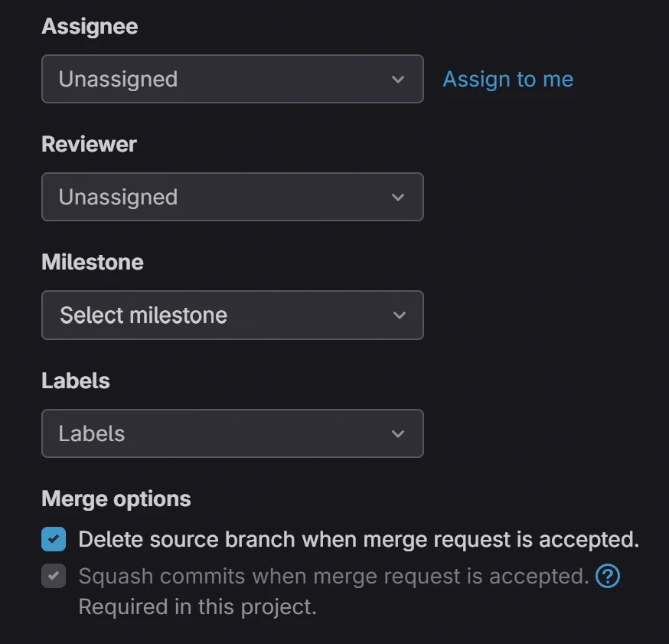Click the Merge options section heading
Screen dimensions: 669x644
[x=116, y=499]
